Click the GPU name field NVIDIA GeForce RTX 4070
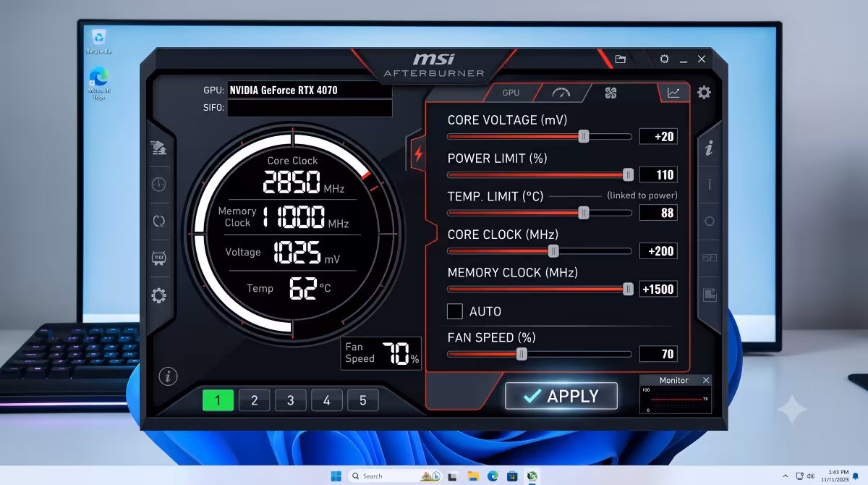The width and height of the screenshot is (868, 485). click(310, 90)
